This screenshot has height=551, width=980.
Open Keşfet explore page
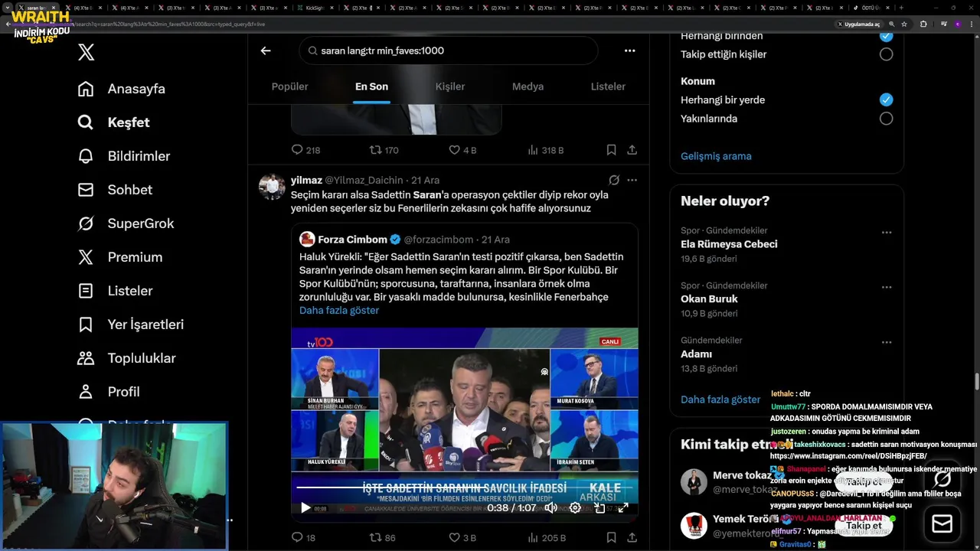tap(113, 122)
